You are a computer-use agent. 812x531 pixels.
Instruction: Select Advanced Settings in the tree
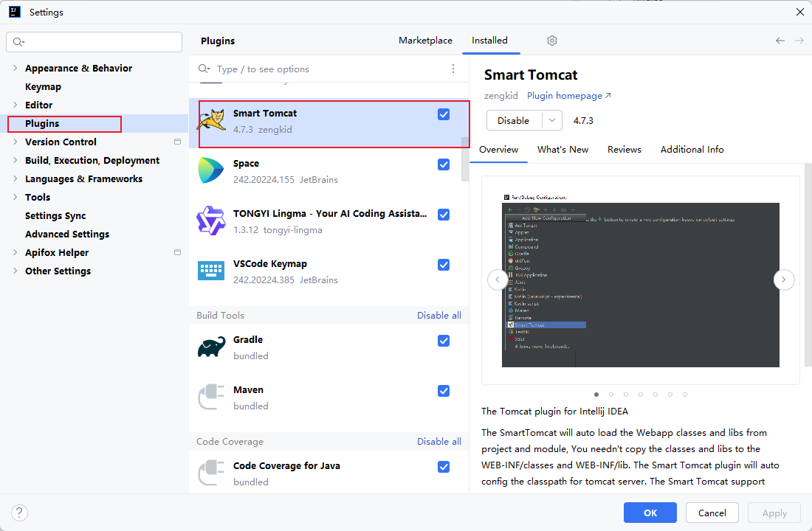tap(67, 234)
